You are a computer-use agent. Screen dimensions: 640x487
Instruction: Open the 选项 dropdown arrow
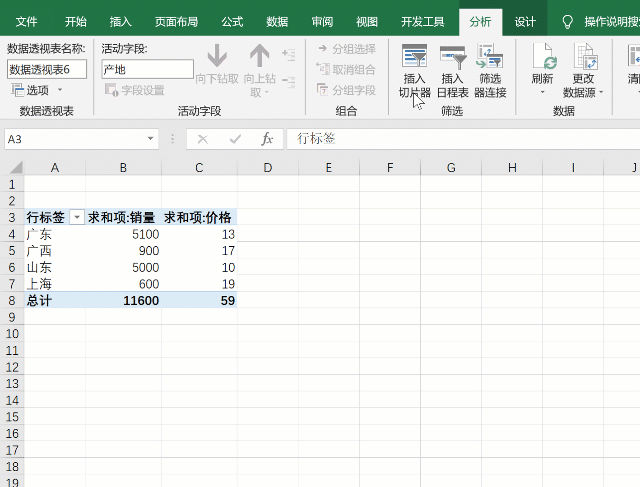click(60, 89)
